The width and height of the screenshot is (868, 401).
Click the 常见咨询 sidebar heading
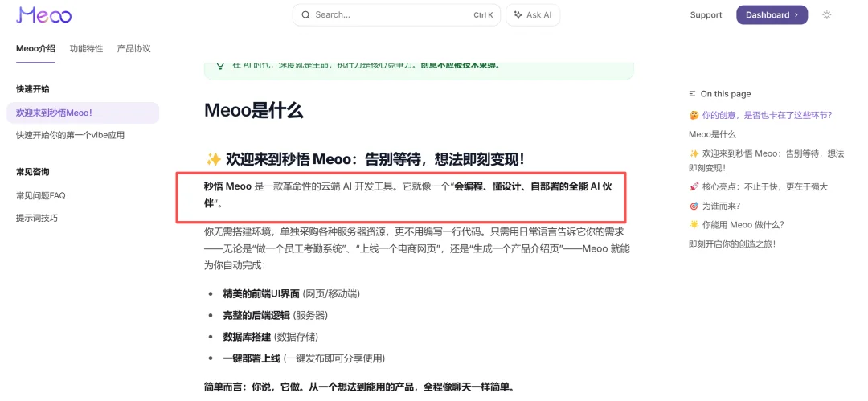[x=33, y=172]
